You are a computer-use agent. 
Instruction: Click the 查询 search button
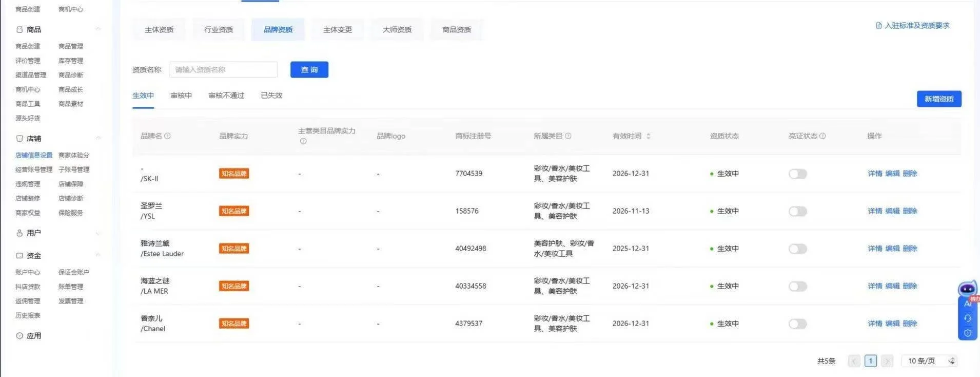coord(309,70)
